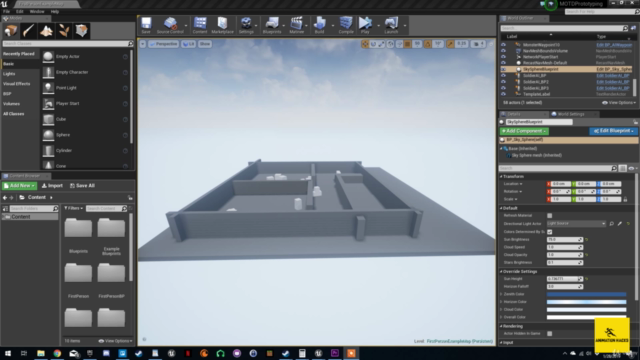Viewport: 640px width, 360px height.
Task: Open Directional Light Actor dropdown
Action: pyautogui.click(x=576, y=224)
